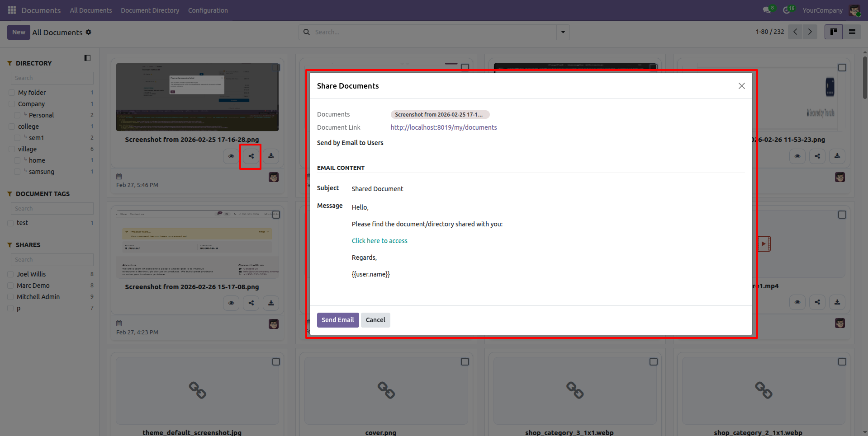Image resolution: width=868 pixels, height=436 pixels.
Task: Go to the next page of documents
Action: (810, 32)
